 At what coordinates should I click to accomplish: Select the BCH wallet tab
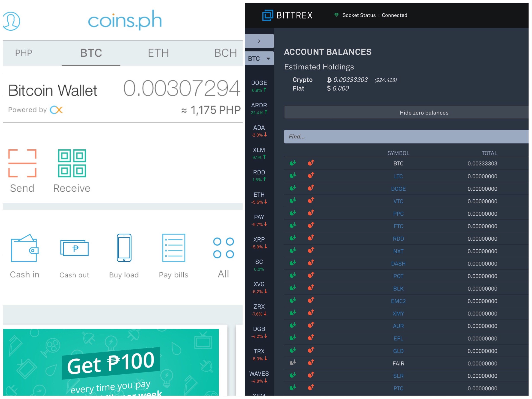225,53
